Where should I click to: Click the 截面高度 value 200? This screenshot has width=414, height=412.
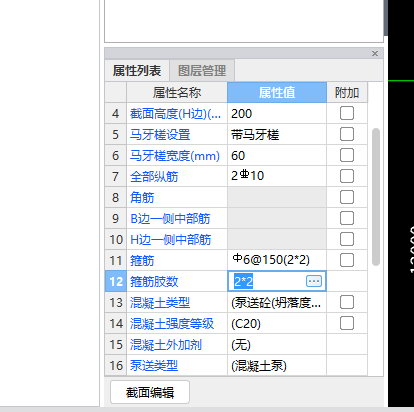pyautogui.click(x=277, y=113)
